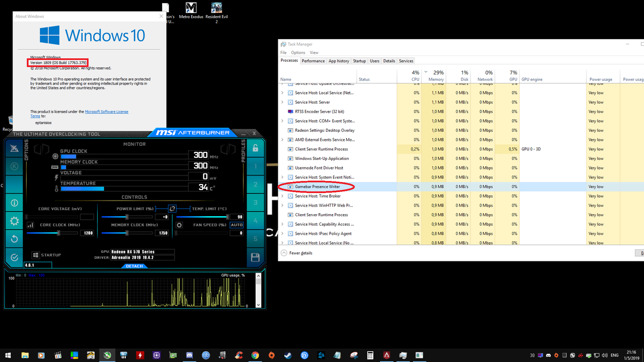Sort processes by the GPU engine column
644x362 pixels.
click(553, 76)
